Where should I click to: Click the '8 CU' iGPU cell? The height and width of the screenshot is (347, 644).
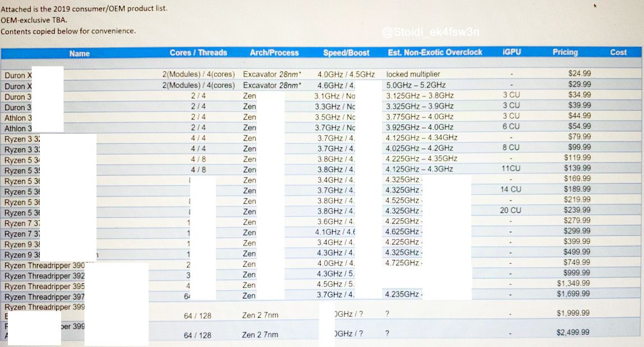[511, 147]
